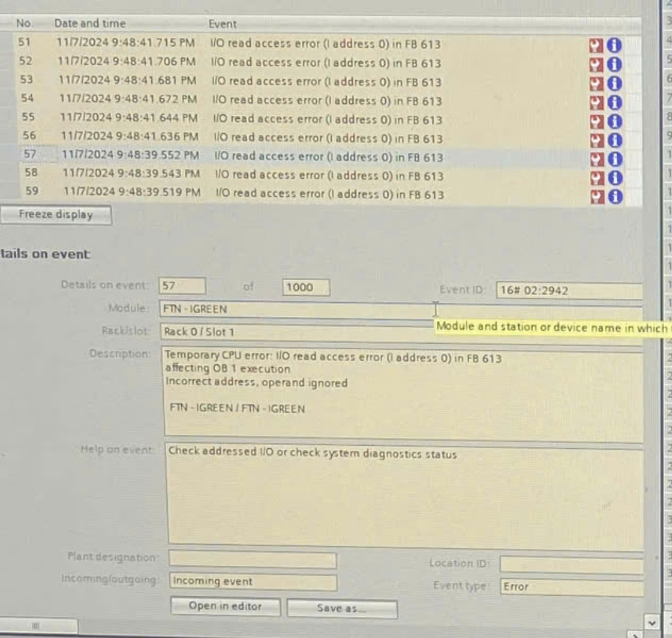Click the Event column header
The width and height of the screenshot is (672, 638).
(222, 24)
